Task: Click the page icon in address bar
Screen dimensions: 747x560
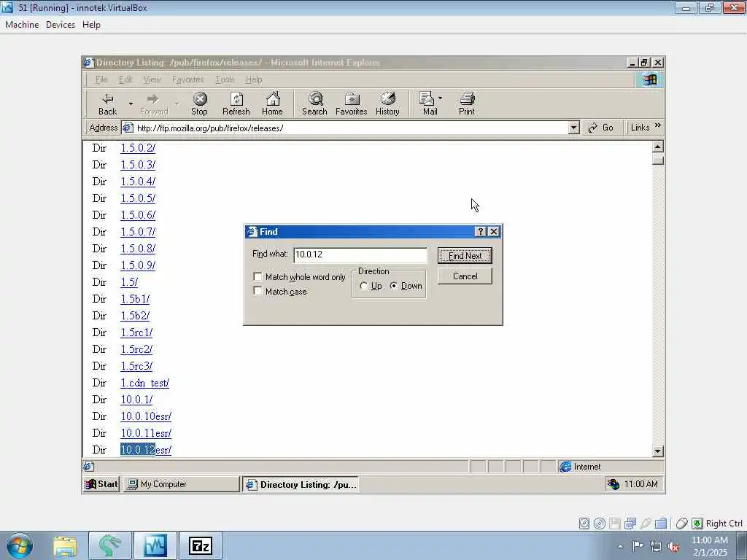Action: click(x=128, y=128)
